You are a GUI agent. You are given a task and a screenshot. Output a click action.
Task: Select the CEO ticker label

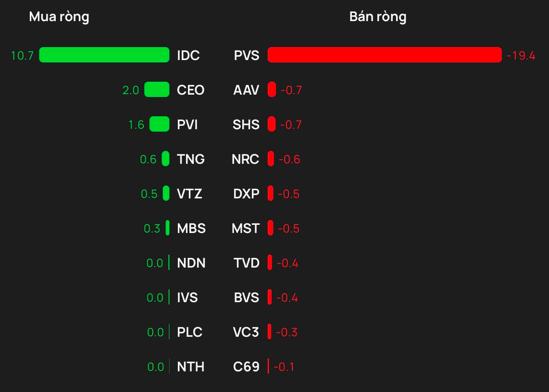tap(191, 90)
